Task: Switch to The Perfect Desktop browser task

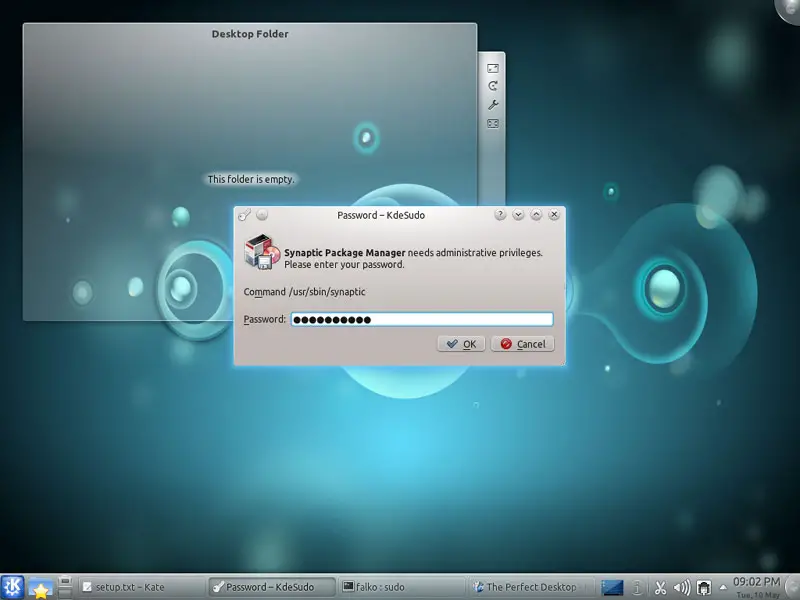Action: [x=531, y=587]
